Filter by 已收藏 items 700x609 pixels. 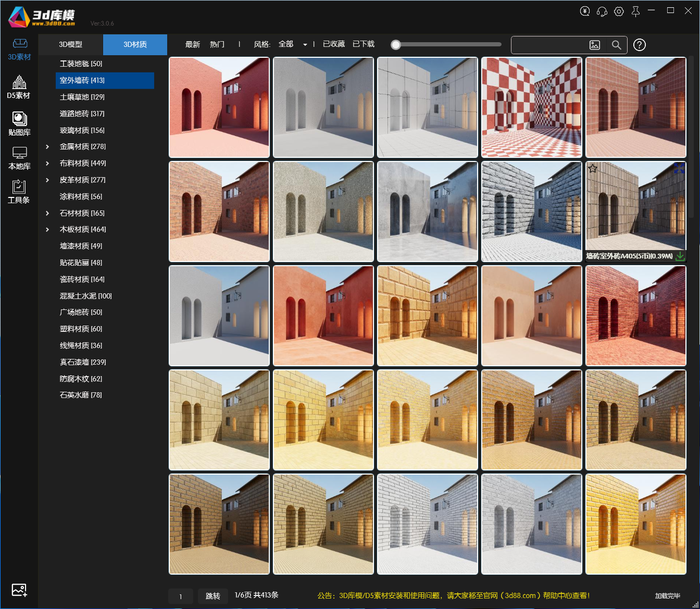coord(334,44)
